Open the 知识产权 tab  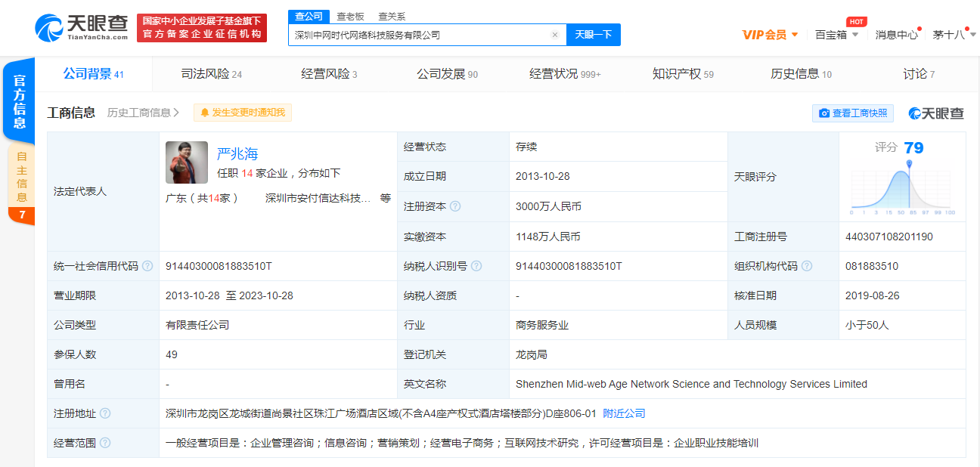click(683, 74)
